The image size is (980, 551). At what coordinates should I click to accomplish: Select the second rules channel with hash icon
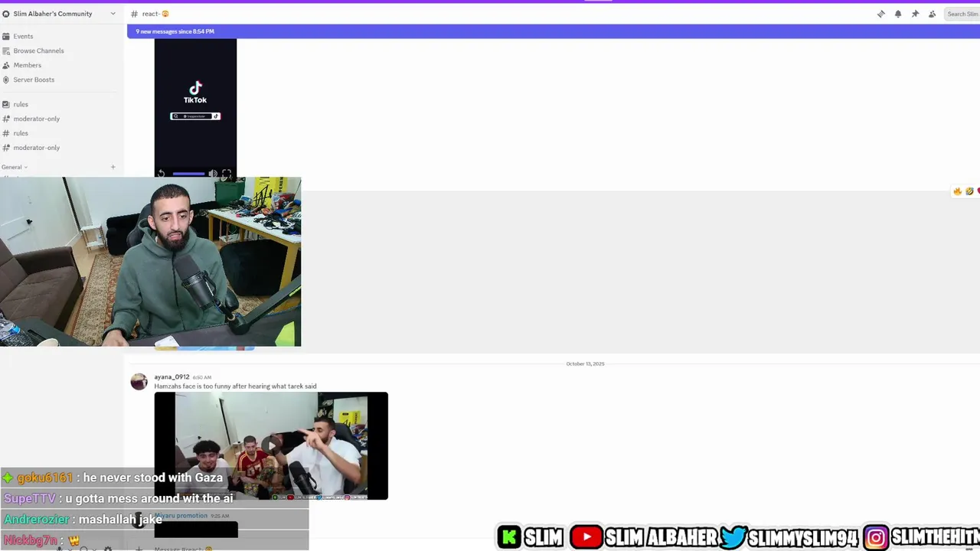pyautogui.click(x=21, y=133)
